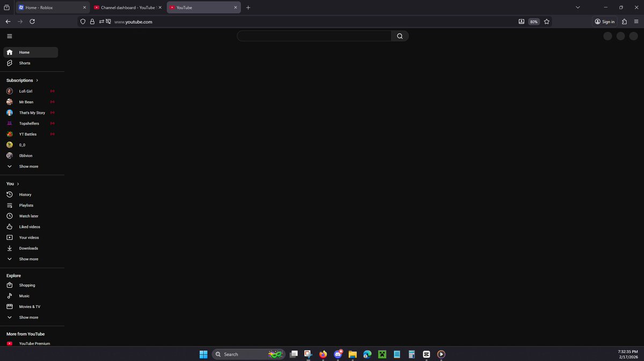Close the Home - Roblox tab
This screenshot has height=361, width=644.
coord(84,8)
